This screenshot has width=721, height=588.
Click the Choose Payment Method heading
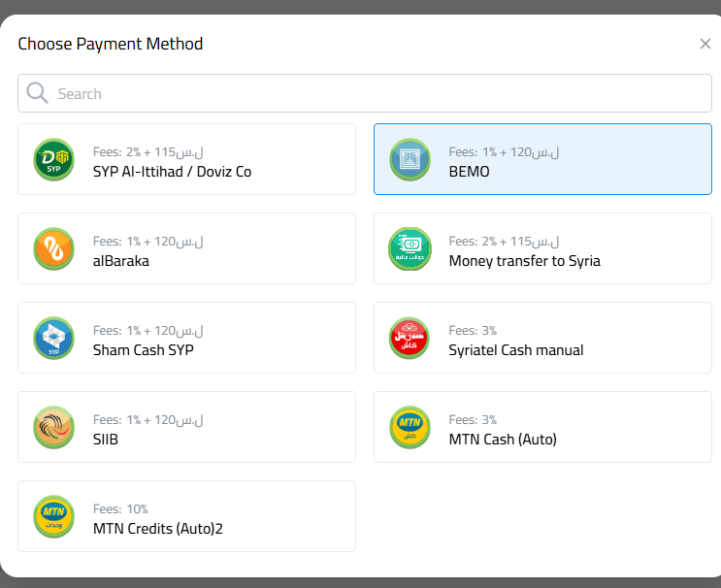111,44
